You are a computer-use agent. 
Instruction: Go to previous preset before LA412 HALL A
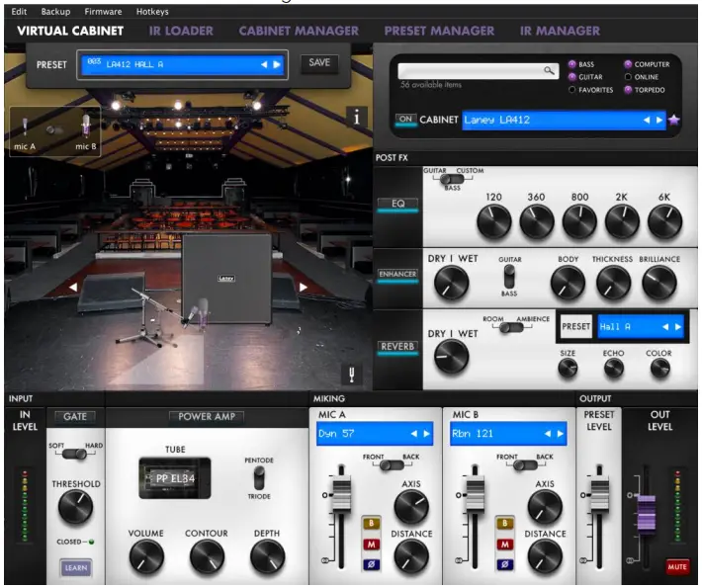(x=264, y=64)
